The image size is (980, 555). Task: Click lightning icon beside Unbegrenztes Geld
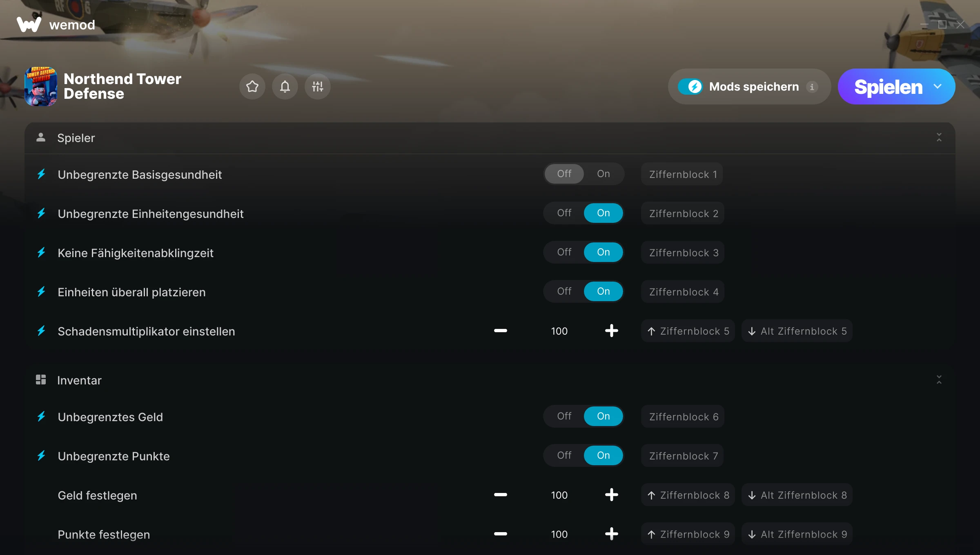pyautogui.click(x=41, y=416)
